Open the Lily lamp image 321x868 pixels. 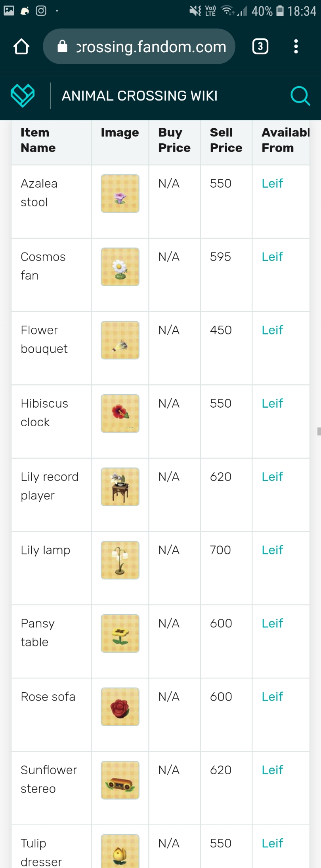pos(120,560)
